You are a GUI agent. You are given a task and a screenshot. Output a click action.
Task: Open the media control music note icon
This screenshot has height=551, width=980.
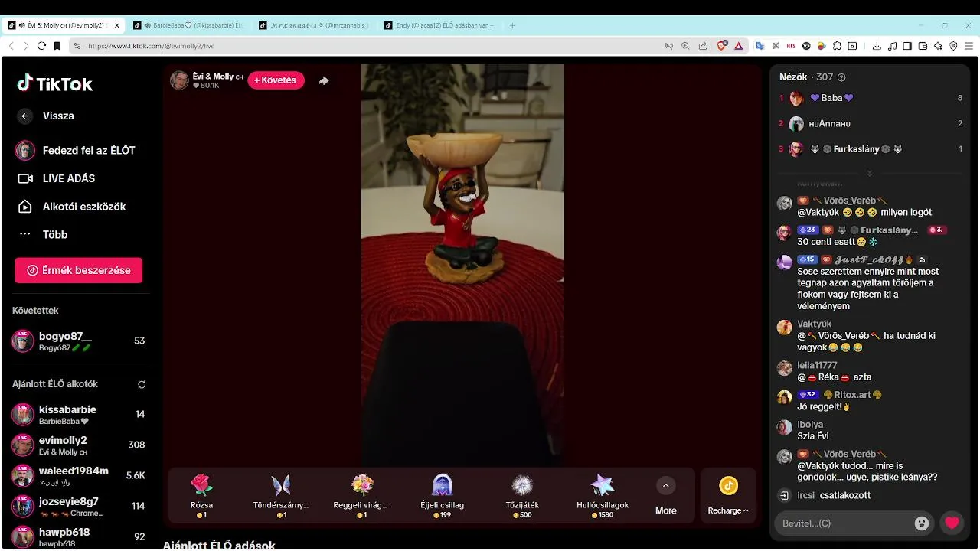892,46
